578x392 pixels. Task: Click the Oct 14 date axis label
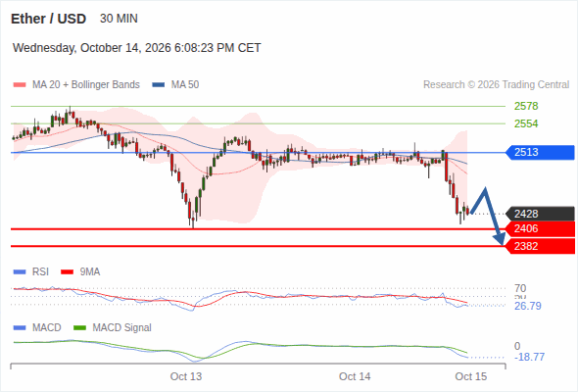pyautogui.click(x=355, y=376)
